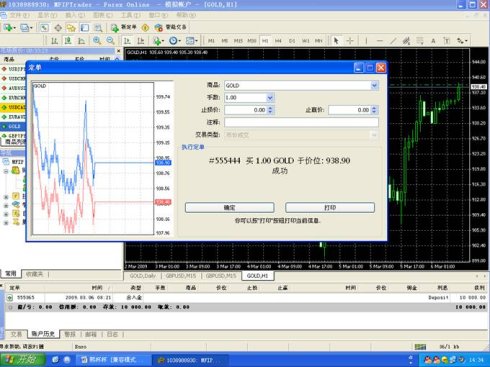Toggle the Market Watch window icon
This screenshot has width=490, height=367.
[x=44, y=28]
